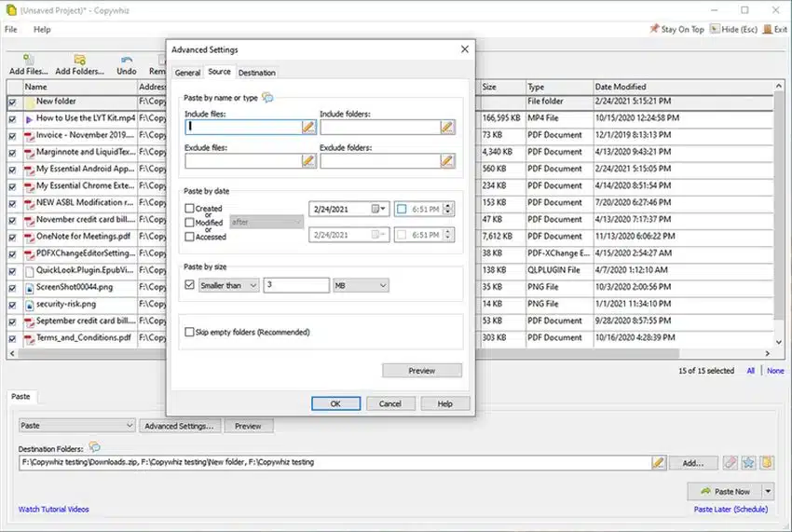Expand the Paste Now arrow menu
This screenshot has height=532, width=792.
(769, 491)
